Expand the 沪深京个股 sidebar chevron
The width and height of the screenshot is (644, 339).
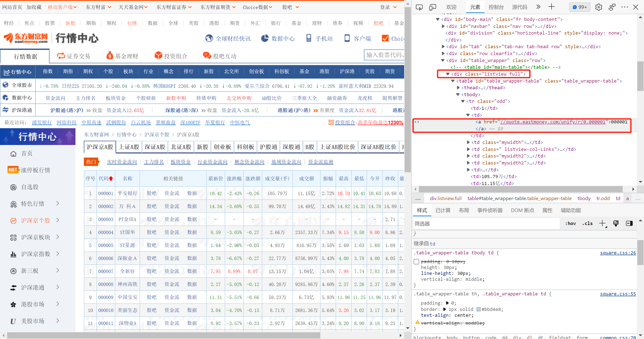58,220
